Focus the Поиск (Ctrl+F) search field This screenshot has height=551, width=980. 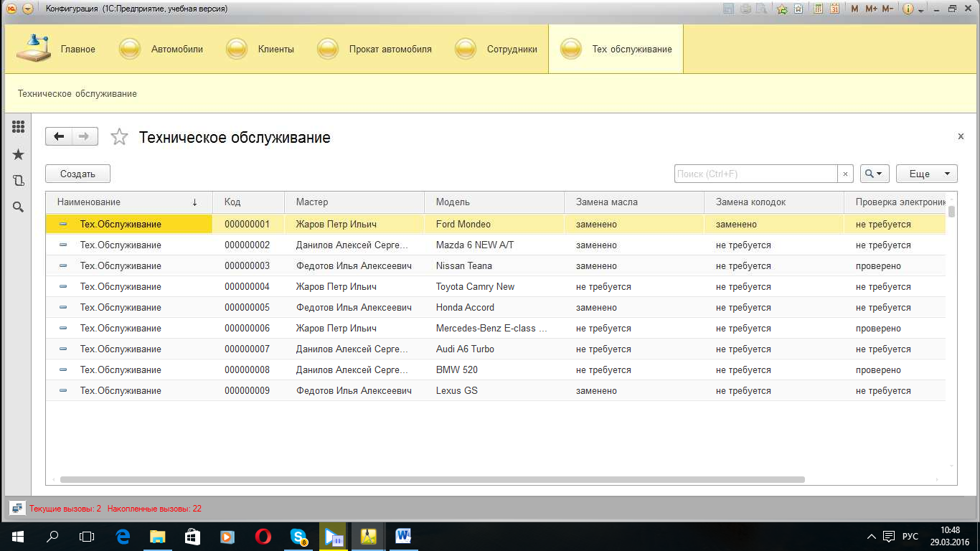point(756,174)
